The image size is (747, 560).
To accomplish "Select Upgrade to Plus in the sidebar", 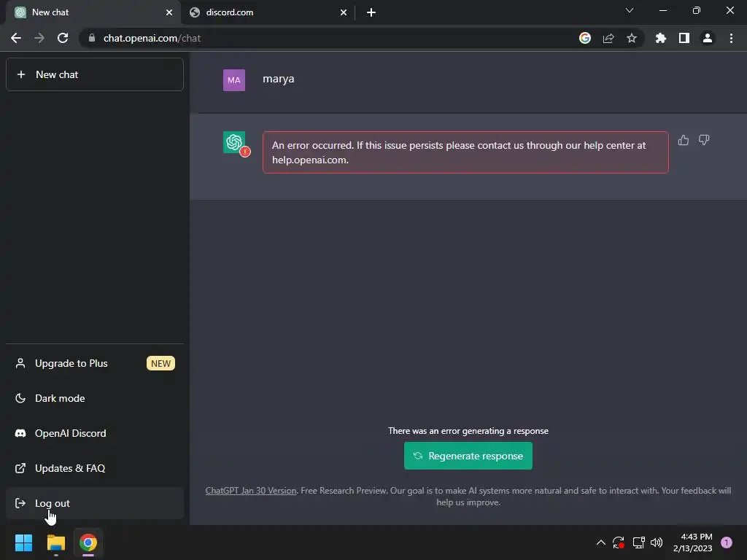I will [x=95, y=363].
